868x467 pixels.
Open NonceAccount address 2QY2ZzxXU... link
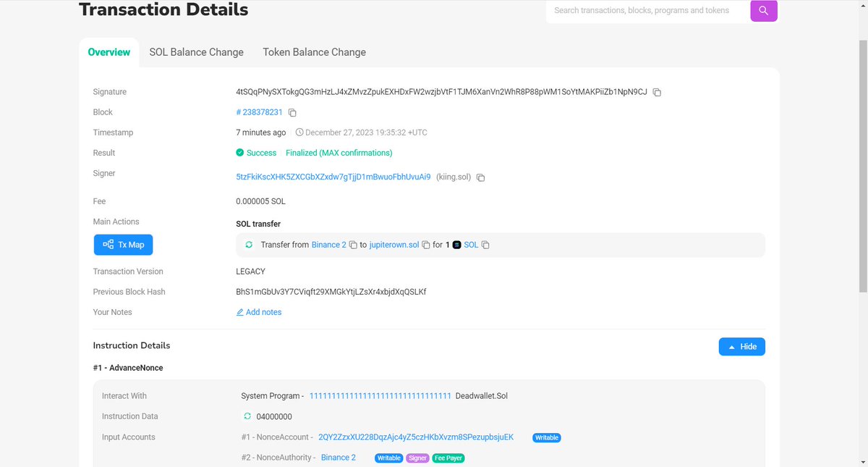tap(416, 437)
